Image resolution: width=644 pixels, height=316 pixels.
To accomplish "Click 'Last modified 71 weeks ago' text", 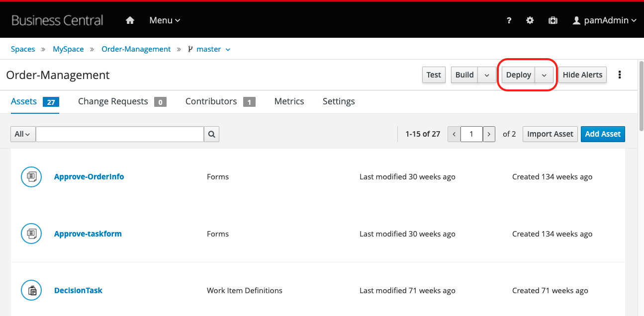I will 407,291.
